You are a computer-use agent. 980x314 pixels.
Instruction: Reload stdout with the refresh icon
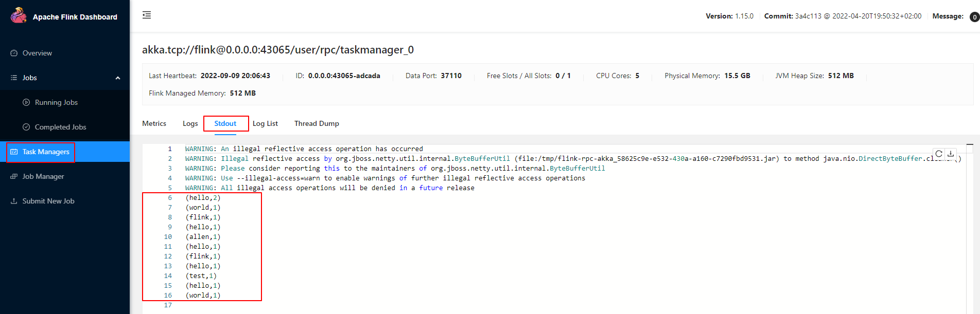939,154
